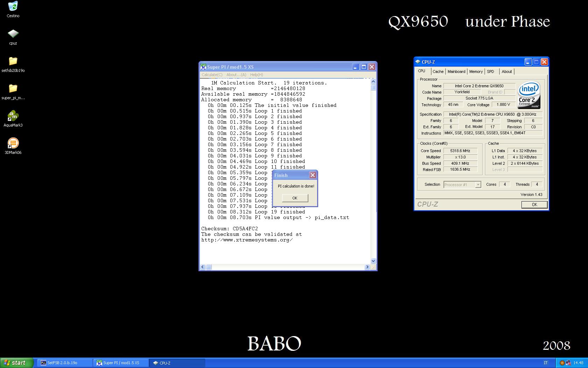Maximize the Super PI window
588x368 pixels.
[364, 67]
